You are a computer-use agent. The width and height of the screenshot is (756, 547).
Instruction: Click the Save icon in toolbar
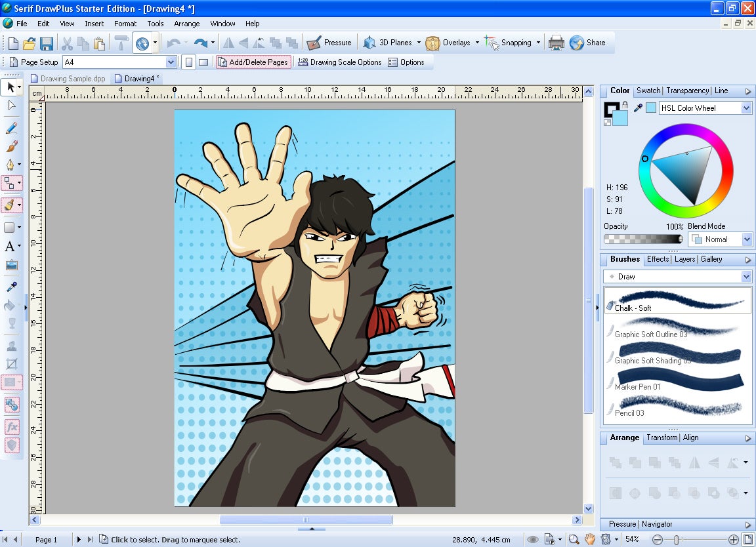[47, 43]
